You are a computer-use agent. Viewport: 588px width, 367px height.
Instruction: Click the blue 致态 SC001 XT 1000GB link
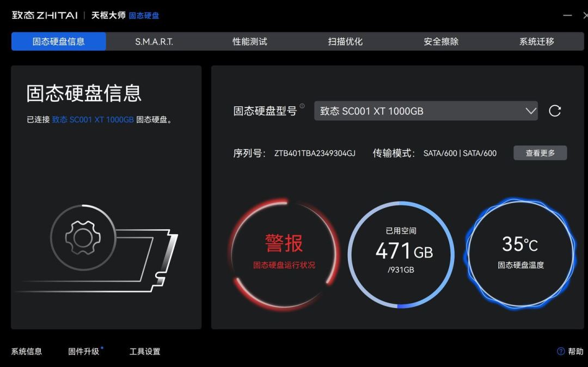coord(93,120)
